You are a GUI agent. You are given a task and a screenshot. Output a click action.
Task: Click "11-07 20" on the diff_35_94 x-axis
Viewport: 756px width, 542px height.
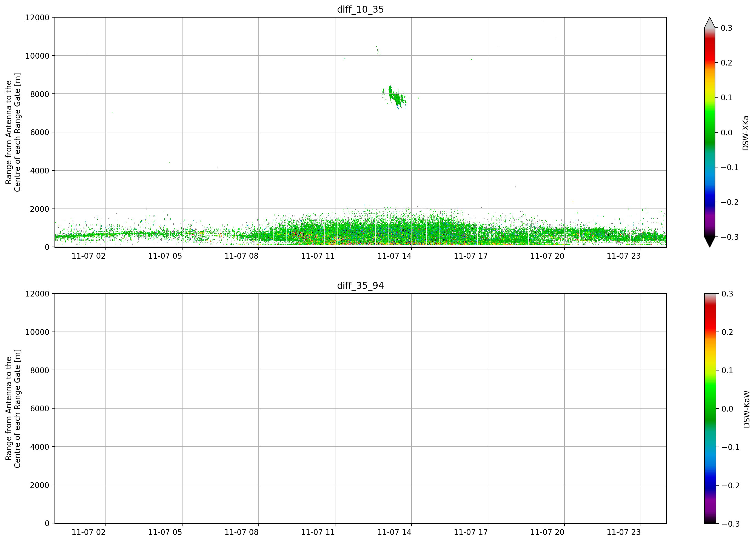(547, 532)
